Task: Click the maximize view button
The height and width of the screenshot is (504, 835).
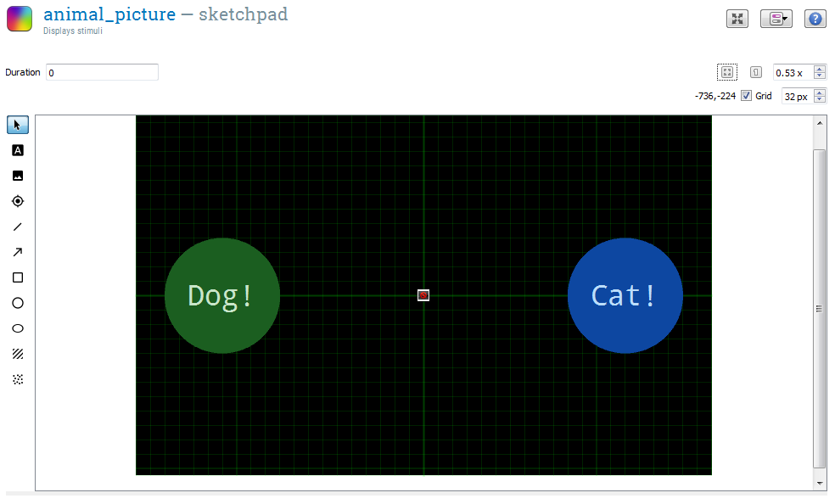Action: [737, 19]
